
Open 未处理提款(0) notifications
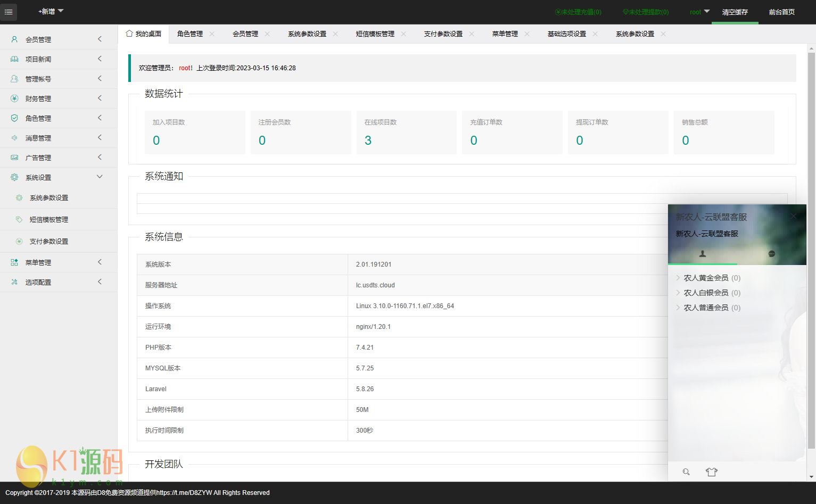pyautogui.click(x=646, y=12)
